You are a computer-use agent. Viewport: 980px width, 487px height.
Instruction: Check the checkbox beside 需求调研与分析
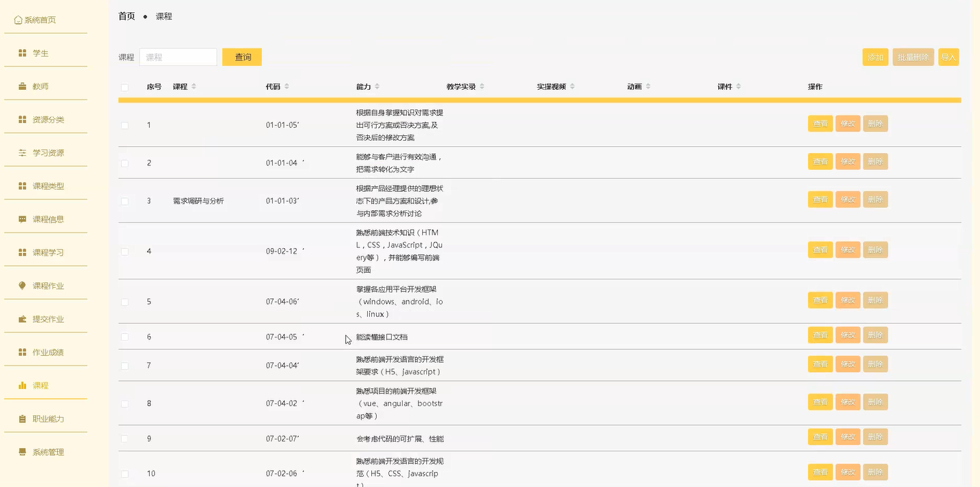point(125,201)
